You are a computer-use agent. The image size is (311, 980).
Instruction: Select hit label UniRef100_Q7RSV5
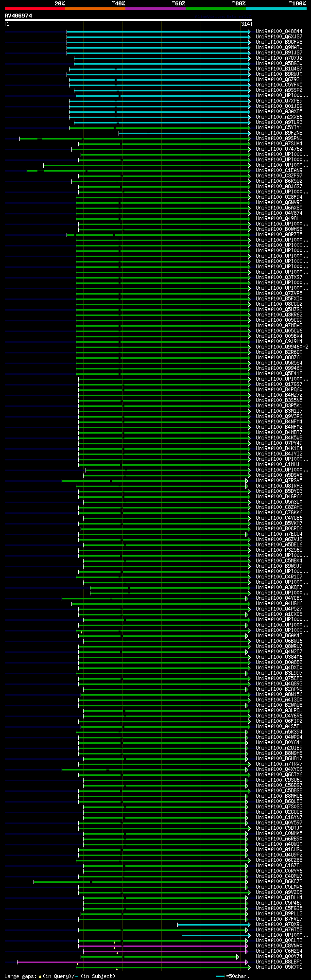tap(279, 480)
